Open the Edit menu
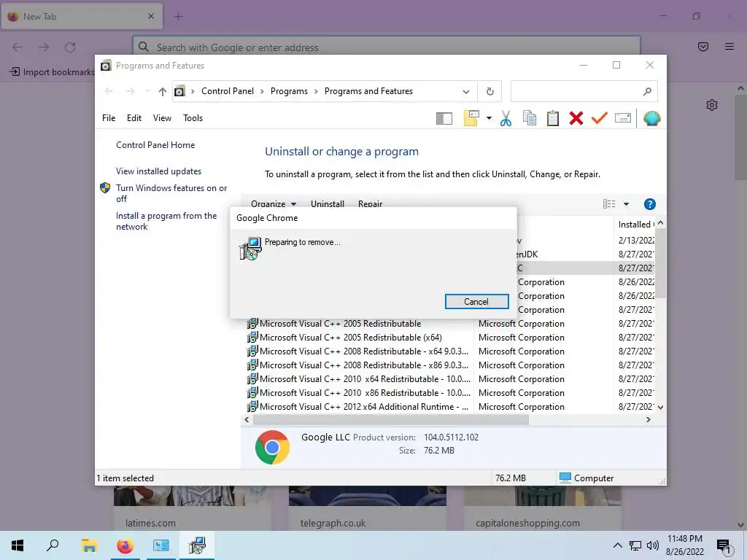The width and height of the screenshot is (747, 560). tap(134, 118)
